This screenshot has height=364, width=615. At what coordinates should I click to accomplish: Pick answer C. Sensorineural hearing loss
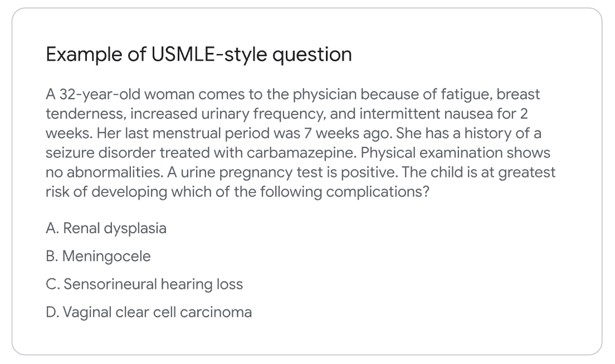tap(144, 284)
